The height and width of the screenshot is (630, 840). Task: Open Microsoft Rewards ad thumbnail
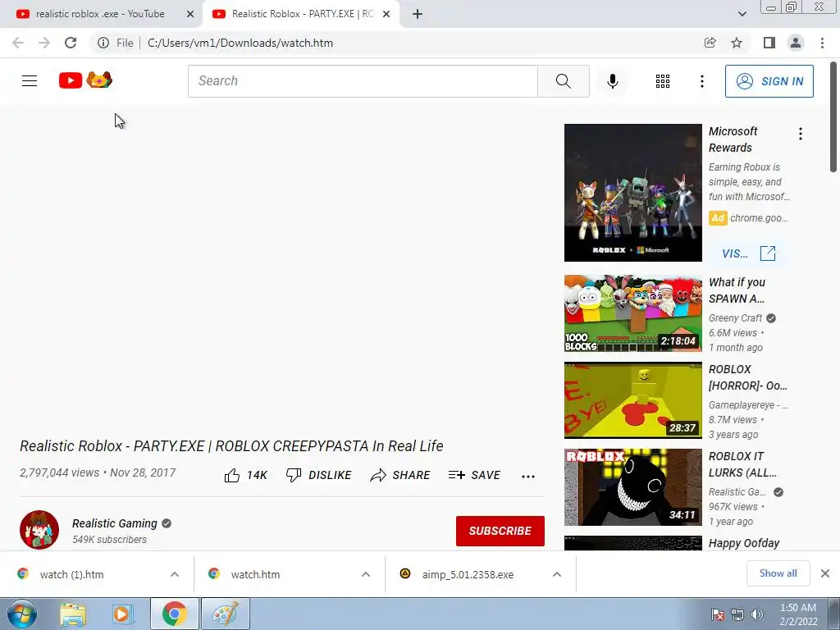tap(632, 193)
